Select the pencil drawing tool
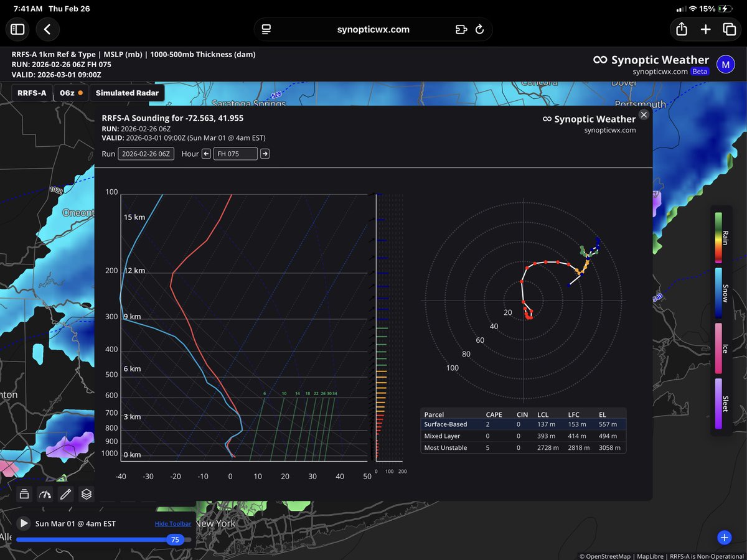Viewport: 747px width, 560px height. tap(65, 494)
